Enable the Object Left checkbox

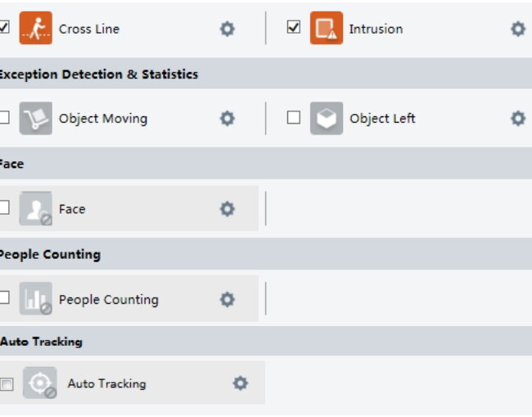tap(294, 117)
